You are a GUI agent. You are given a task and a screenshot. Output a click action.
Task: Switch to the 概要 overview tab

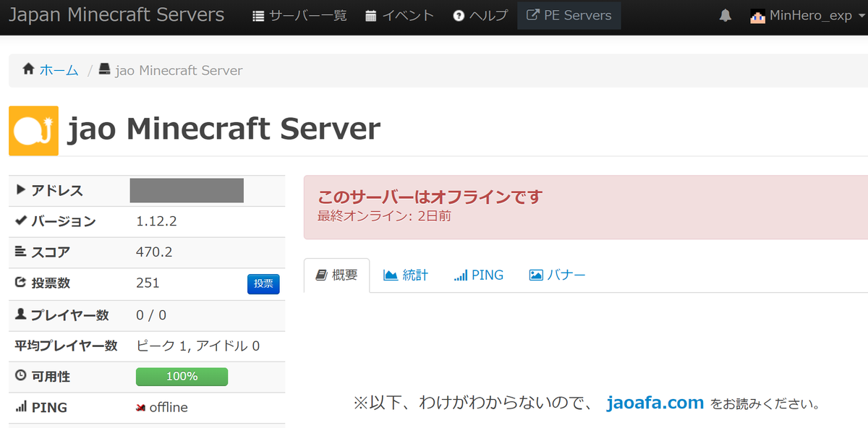tap(336, 275)
